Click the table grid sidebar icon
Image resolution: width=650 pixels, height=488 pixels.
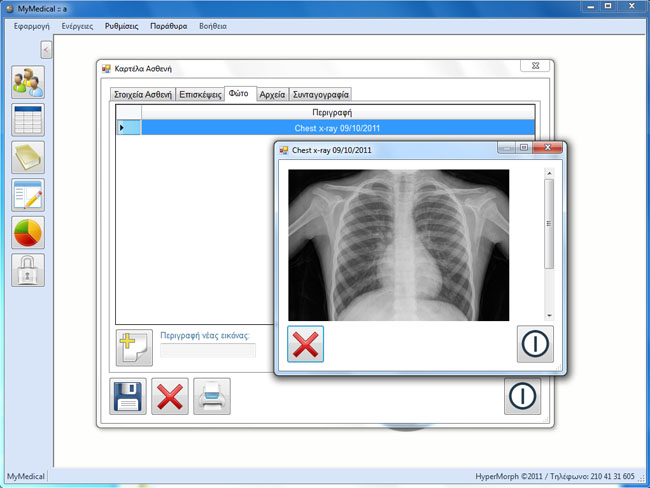28,119
